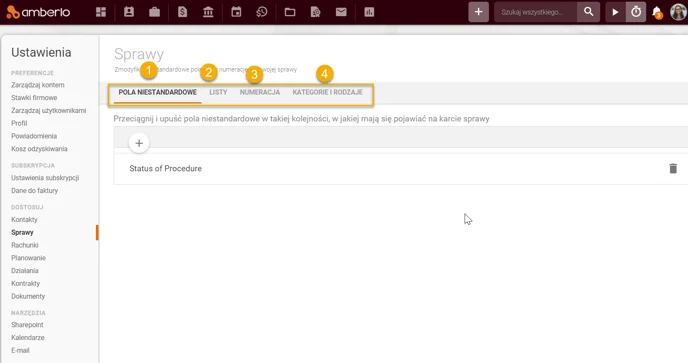Image resolution: width=688 pixels, height=363 pixels.
Task: Open Zarządzaj kontem settings
Action: 38,85
